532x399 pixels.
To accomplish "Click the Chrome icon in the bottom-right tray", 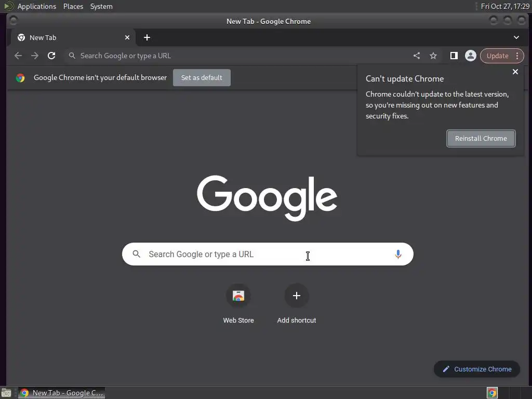I will click(x=492, y=393).
